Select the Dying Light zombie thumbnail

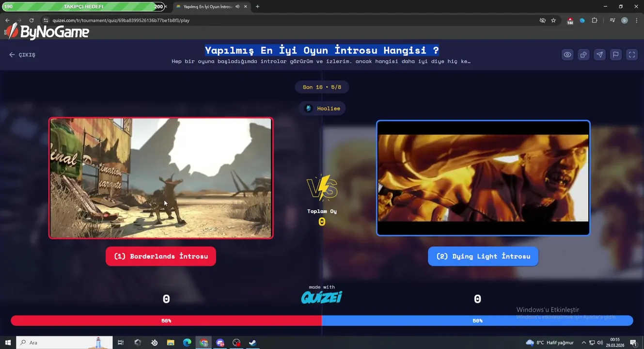click(x=483, y=178)
